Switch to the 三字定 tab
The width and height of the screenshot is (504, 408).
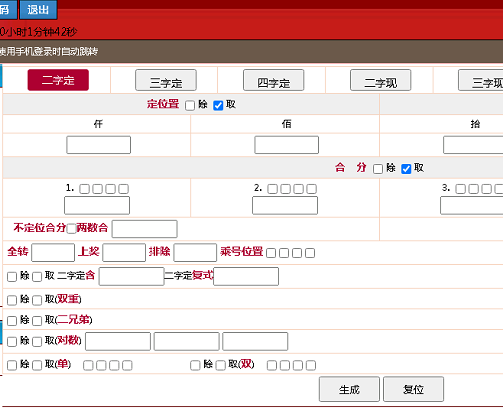[x=166, y=80]
